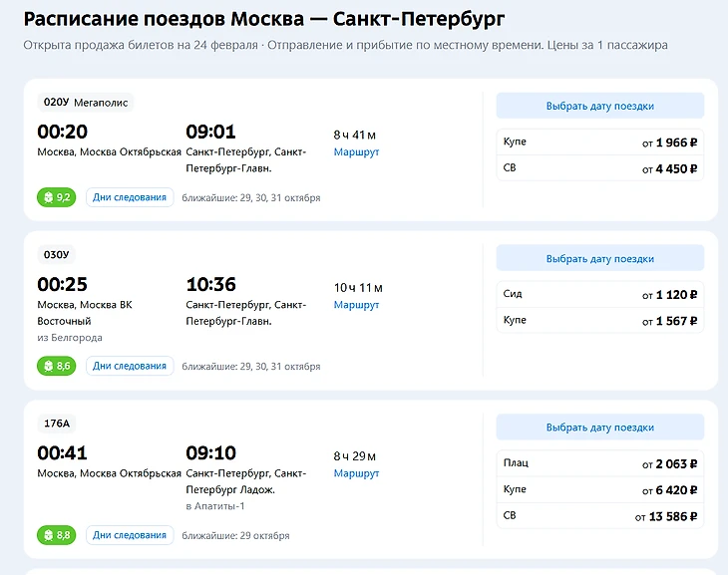Click subtitle 'Открыта продажа билетов на 24 февраля'

pyautogui.click(x=141, y=45)
